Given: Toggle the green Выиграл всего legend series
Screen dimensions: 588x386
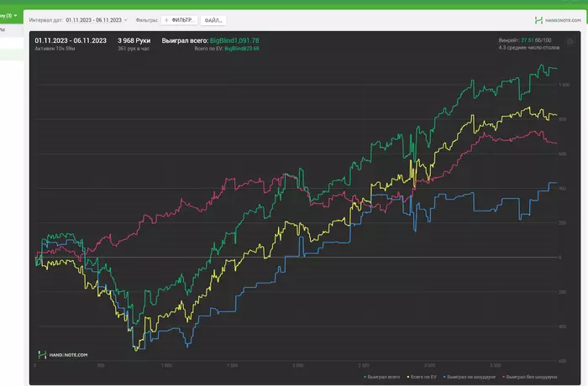Looking at the screenshot, I should 381,377.
